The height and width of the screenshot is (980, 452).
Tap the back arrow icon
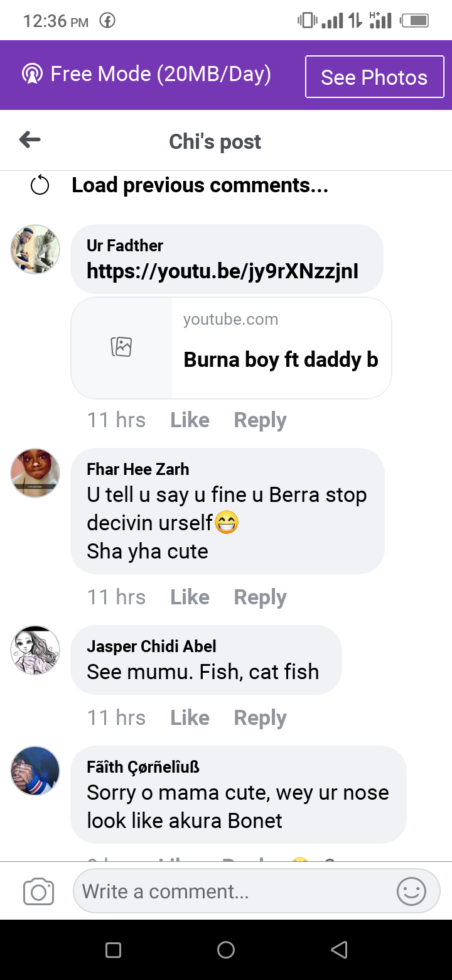point(30,140)
